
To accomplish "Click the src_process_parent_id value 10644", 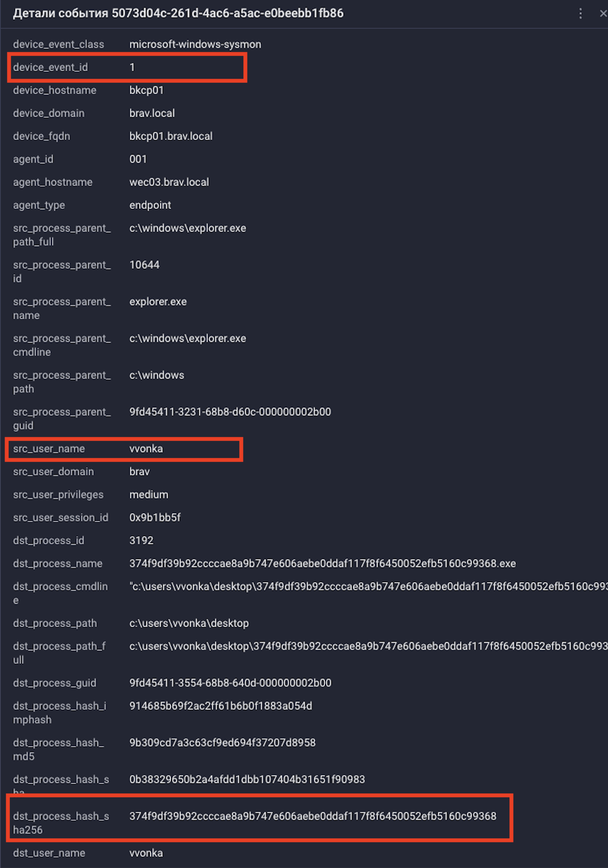I will (x=144, y=265).
